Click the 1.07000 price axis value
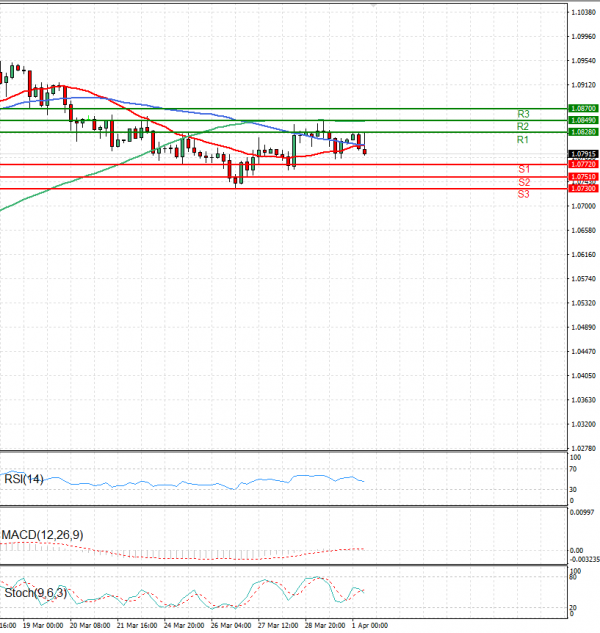The width and height of the screenshot is (600, 633). [x=584, y=206]
